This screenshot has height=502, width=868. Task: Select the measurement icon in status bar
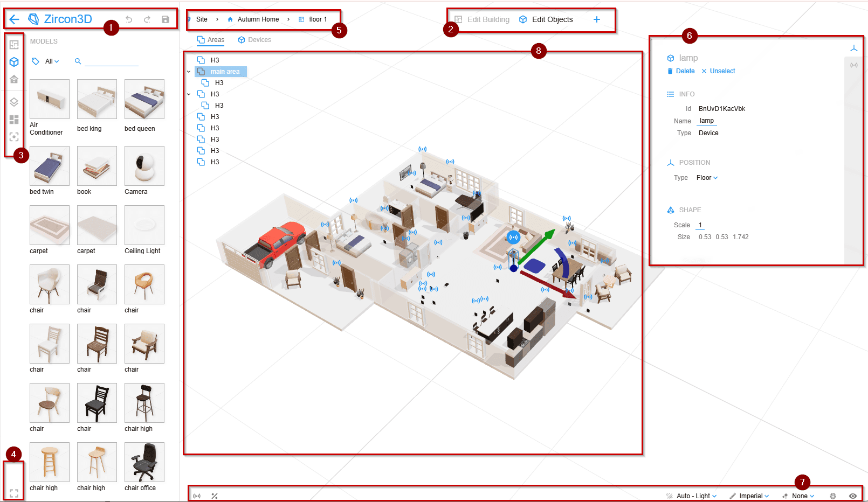214,496
